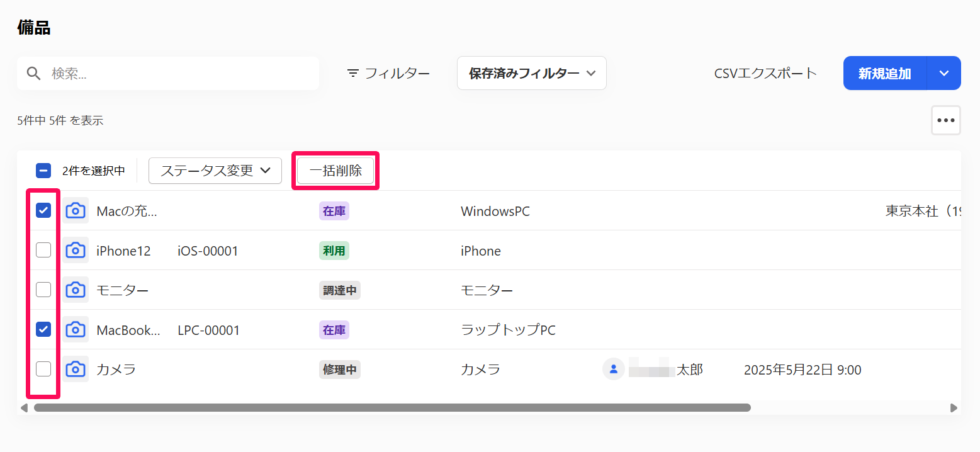
Task: Click the ラップトップPC category cell
Action: pyautogui.click(x=509, y=330)
